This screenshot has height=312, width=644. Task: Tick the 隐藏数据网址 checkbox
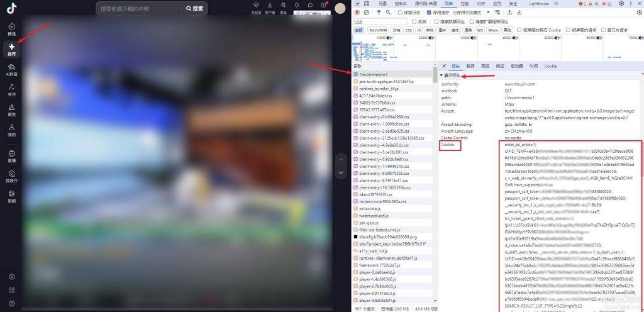point(436,21)
